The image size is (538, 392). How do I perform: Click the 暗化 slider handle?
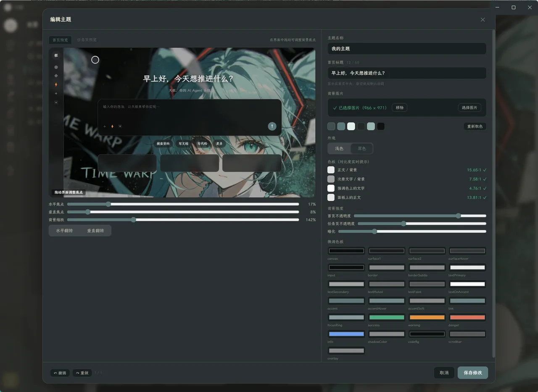tap(374, 231)
